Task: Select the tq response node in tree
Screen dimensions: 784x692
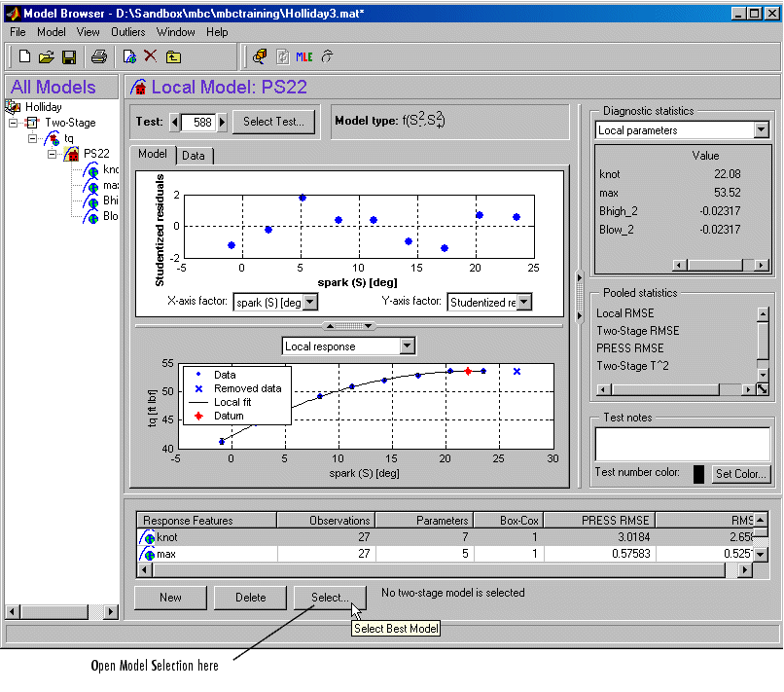Action: tap(68, 138)
